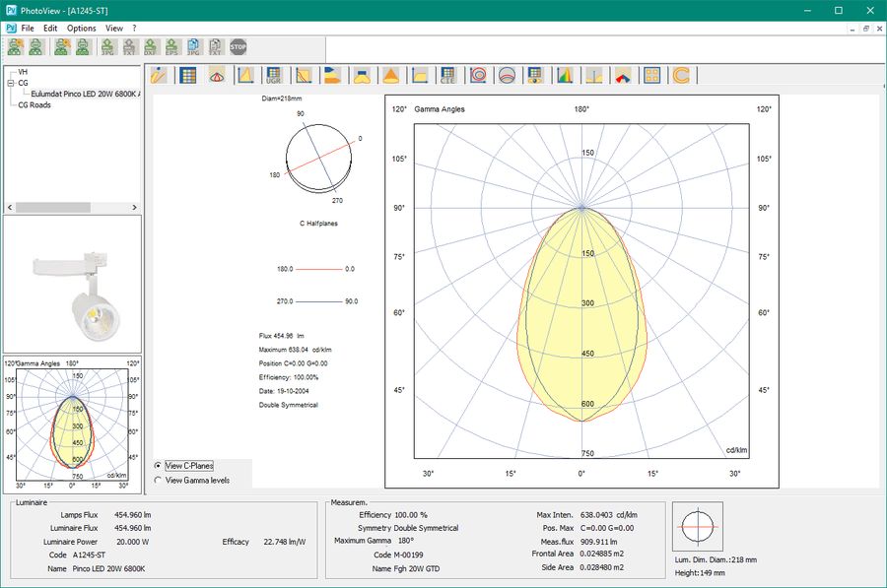Click the tree scrollbar right arrow
The width and height of the screenshot is (887, 588).
tap(134, 208)
